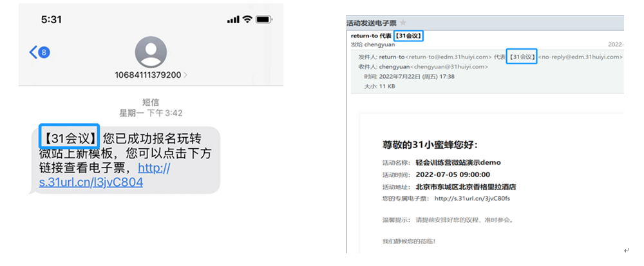Tap the blue unread badge showing 8
The height and width of the screenshot is (266, 644).
point(44,52)
